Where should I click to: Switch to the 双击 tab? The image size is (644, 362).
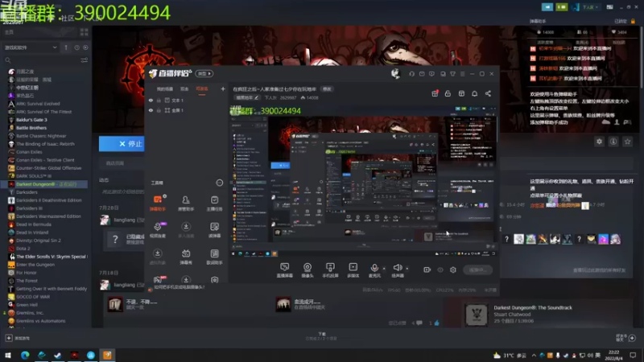pyautogui.click(x=184, y=89)
